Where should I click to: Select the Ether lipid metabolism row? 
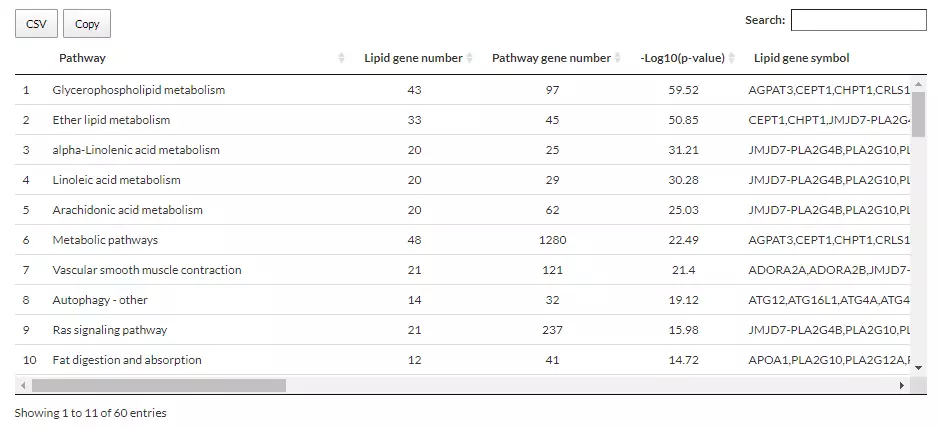pyautogui.click(x=111, y=120)
